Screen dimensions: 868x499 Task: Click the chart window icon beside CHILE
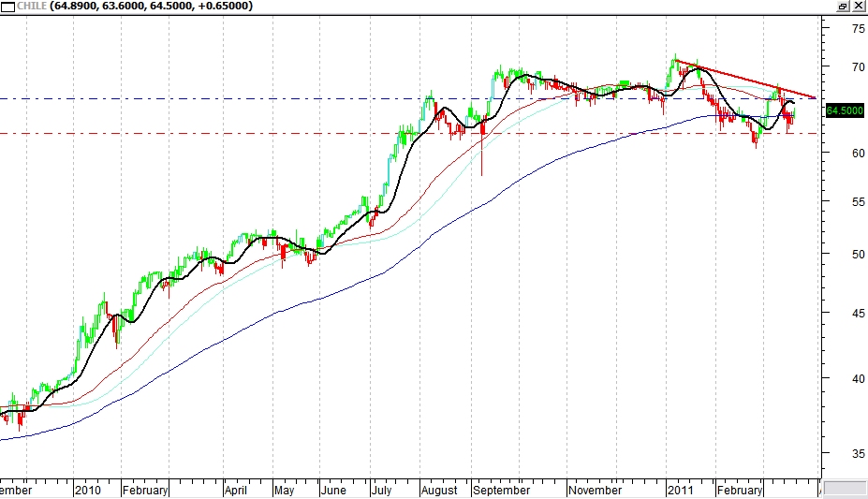coord(7,7)
